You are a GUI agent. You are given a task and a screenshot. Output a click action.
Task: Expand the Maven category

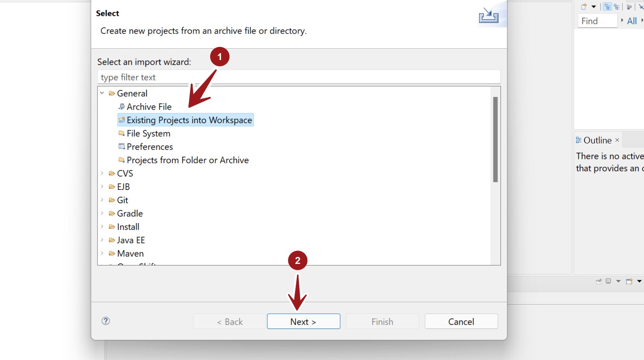(102, 253)
